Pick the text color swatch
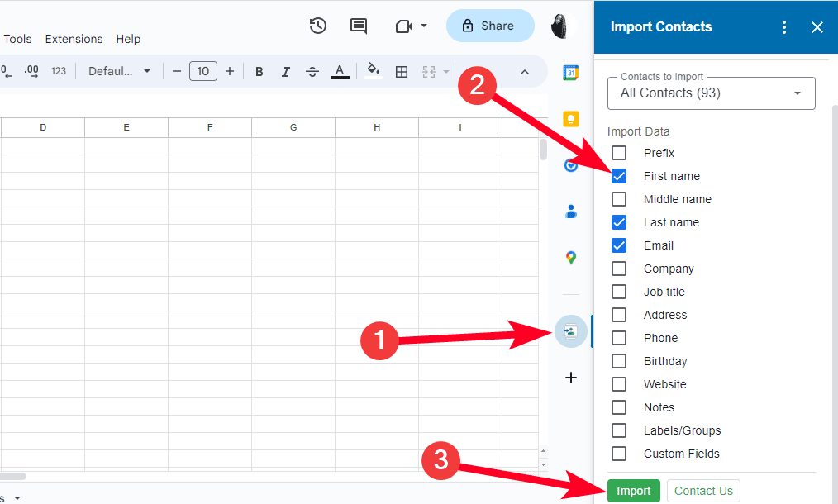This screenshot has height=504, width=838. click(x=340, y=72)
